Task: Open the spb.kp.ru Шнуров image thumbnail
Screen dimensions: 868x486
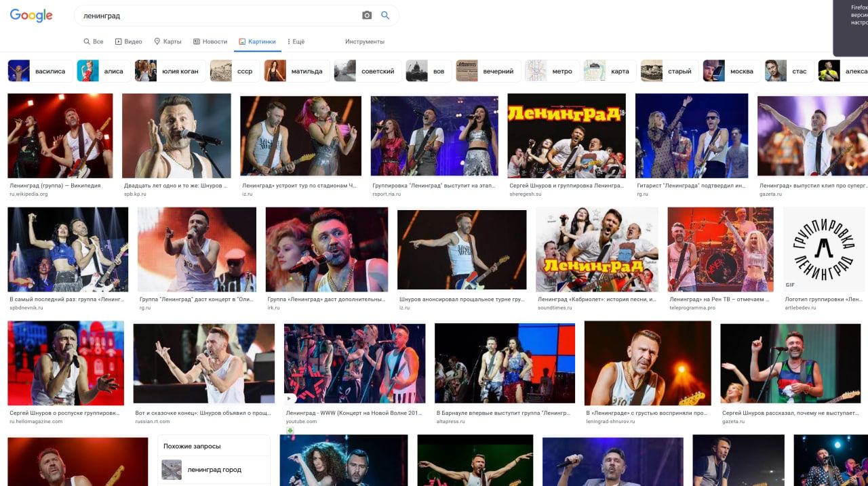Action: pos(176,136)
